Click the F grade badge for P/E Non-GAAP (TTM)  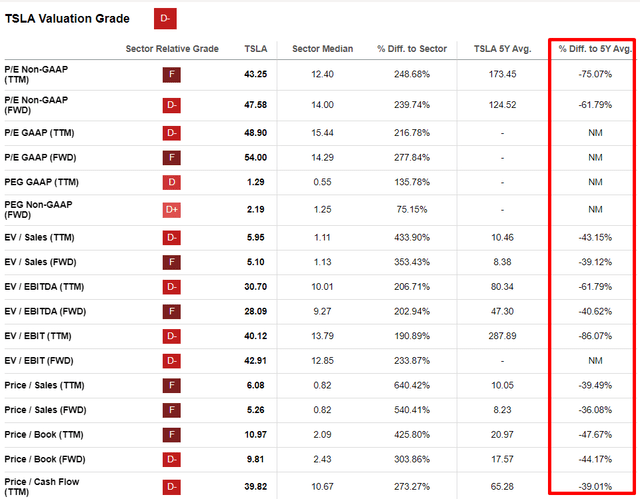tap(172, 75)
